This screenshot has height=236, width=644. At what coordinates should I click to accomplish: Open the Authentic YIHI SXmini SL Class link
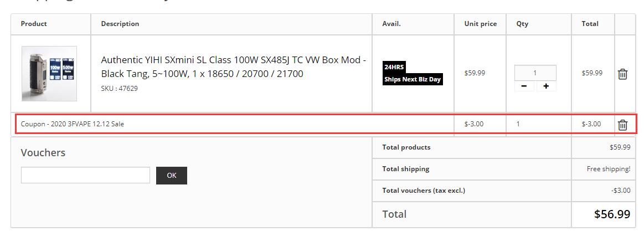pos(233,66)
